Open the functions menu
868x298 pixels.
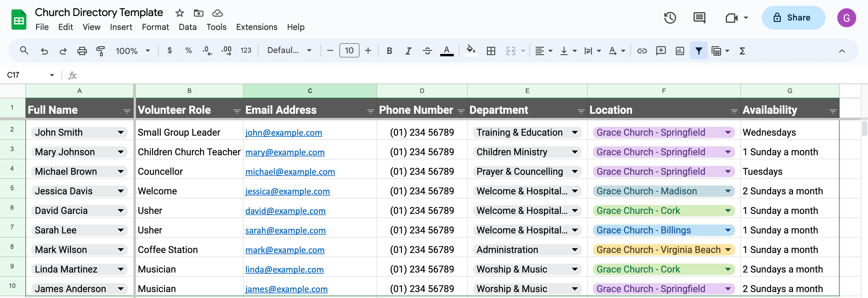742,51
